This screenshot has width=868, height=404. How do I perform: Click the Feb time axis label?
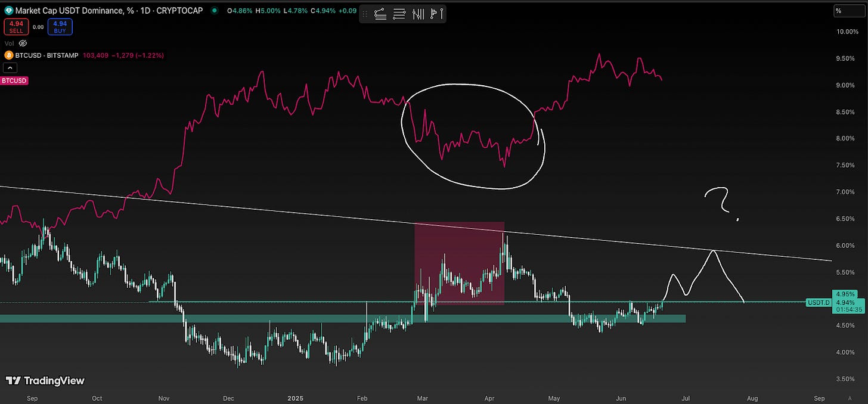pos(363,397)
